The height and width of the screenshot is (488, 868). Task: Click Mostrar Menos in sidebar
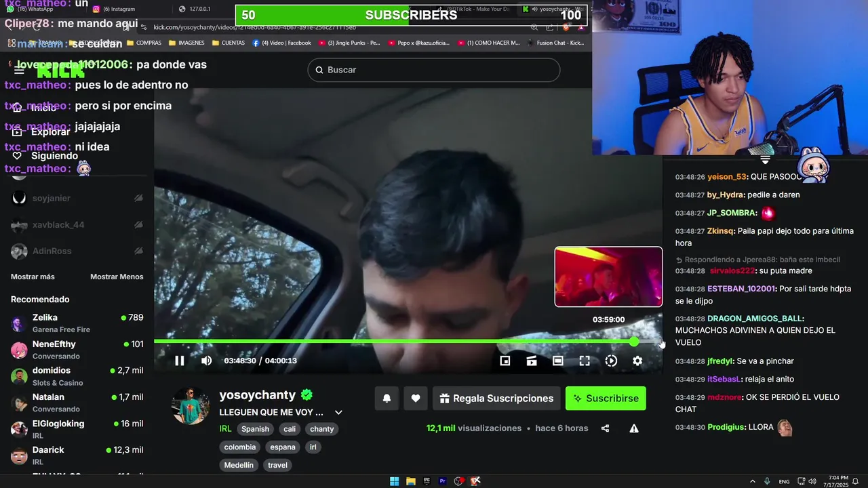point(117,277)
